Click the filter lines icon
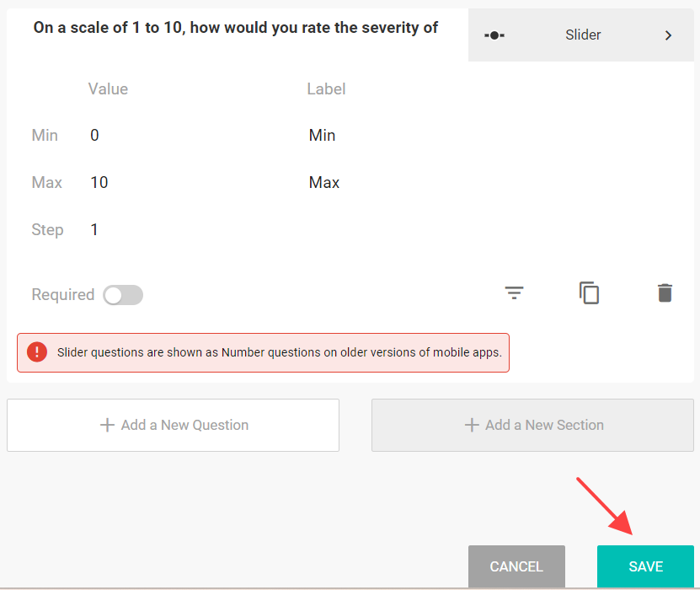 click(x=514, y=293)
